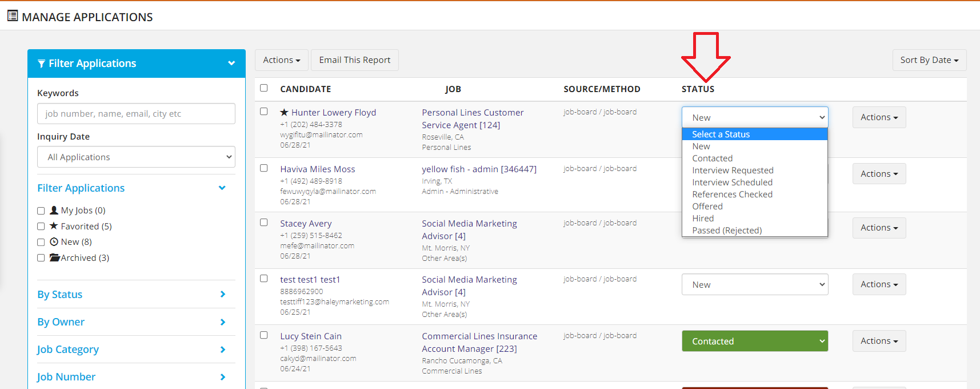Click the person icon next to My Jobs
980x389 pixels.
54,211
